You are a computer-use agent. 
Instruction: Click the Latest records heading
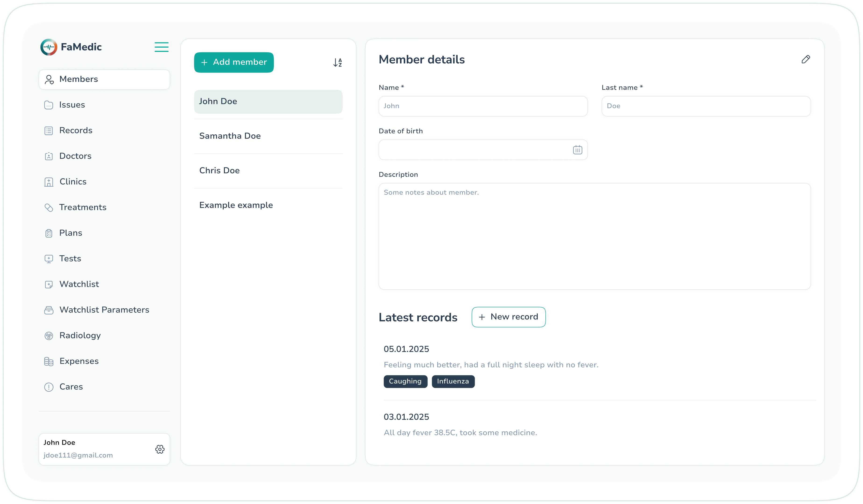click(x=418, y=318)
